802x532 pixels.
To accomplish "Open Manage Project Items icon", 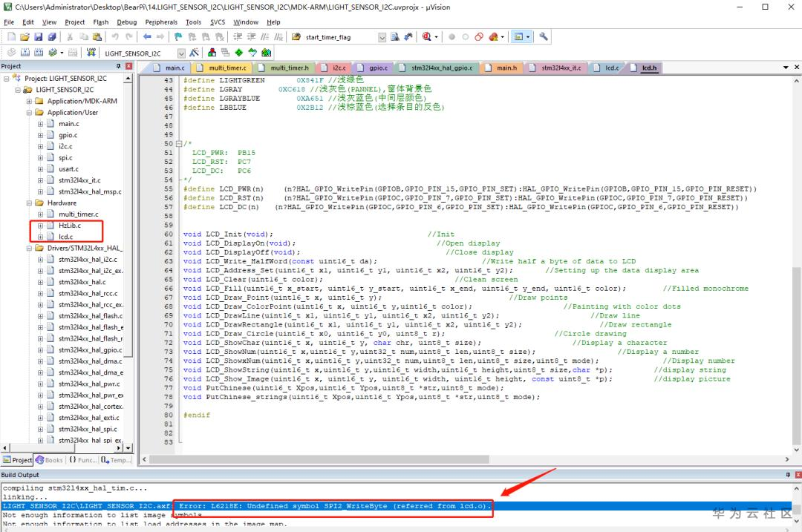I will coord(212,53).
